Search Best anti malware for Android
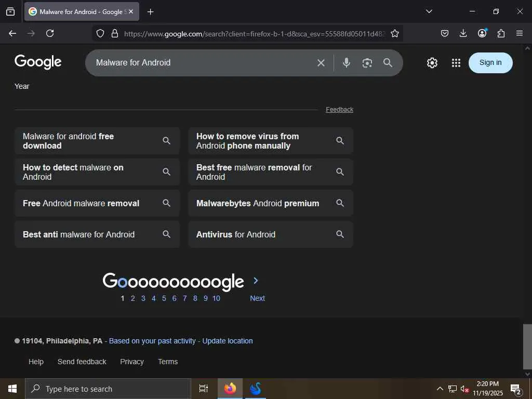The width and height of the screenshot is (532, 399). pos(97,234)
